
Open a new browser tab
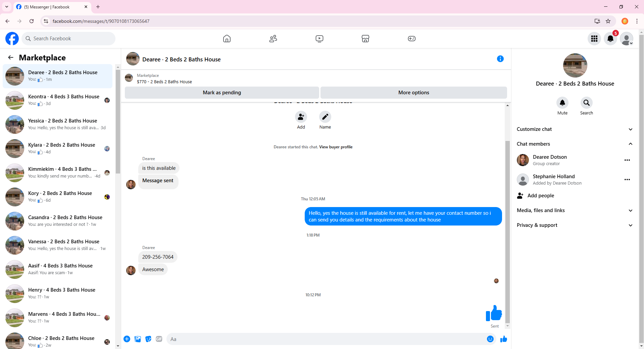pos(98,7)
